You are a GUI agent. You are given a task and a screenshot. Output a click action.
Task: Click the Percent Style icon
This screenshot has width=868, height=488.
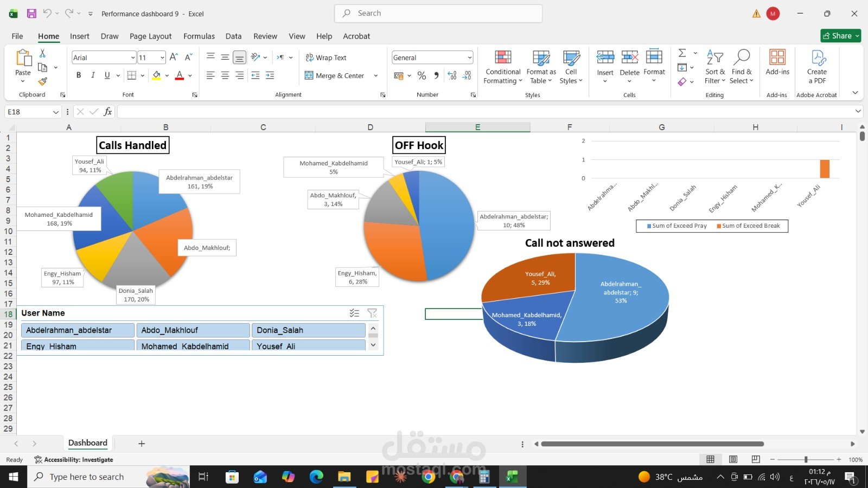(422, 75)
